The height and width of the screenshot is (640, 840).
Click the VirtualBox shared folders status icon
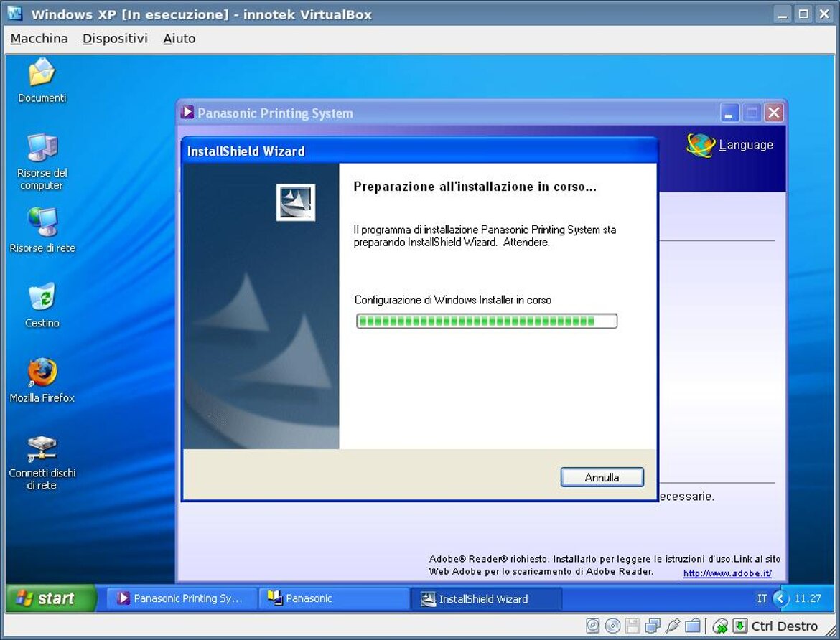[x=692, y=626]
